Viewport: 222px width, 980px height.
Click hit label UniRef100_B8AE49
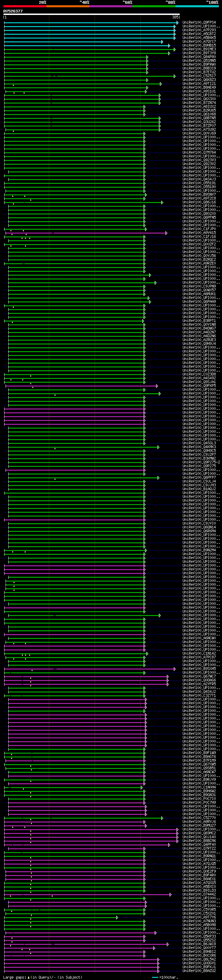click(199, 88)
